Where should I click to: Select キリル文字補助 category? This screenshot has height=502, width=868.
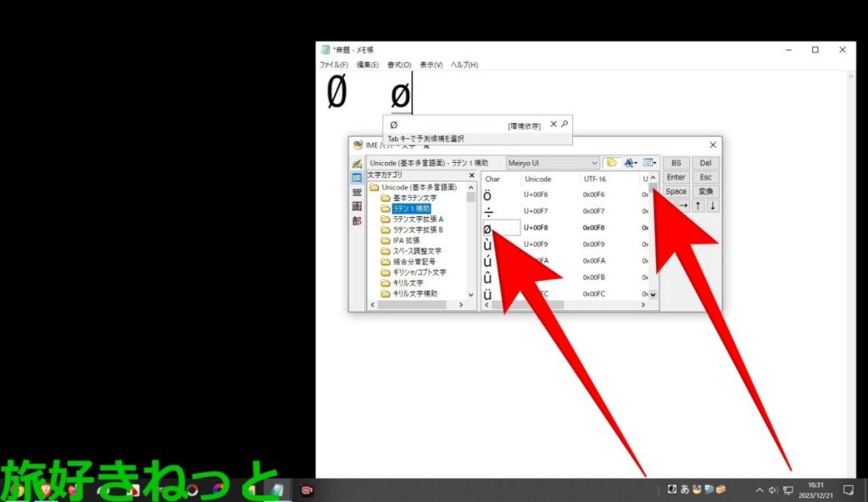[415, 293]
